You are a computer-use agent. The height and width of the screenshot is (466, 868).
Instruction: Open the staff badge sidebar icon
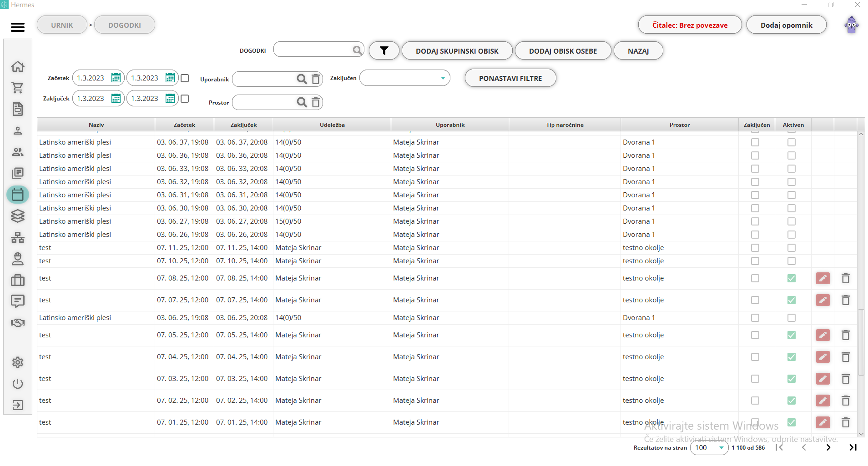point(18,259)
